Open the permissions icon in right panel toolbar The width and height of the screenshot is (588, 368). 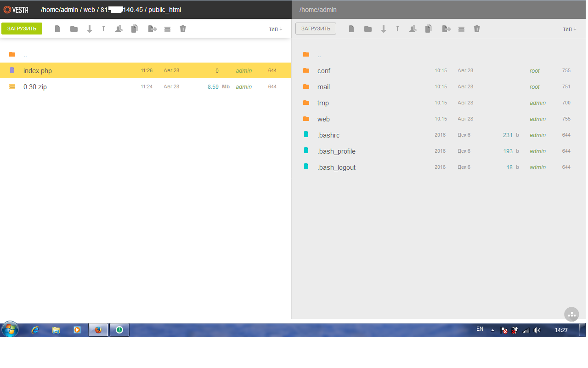click(x=413, y=29)
